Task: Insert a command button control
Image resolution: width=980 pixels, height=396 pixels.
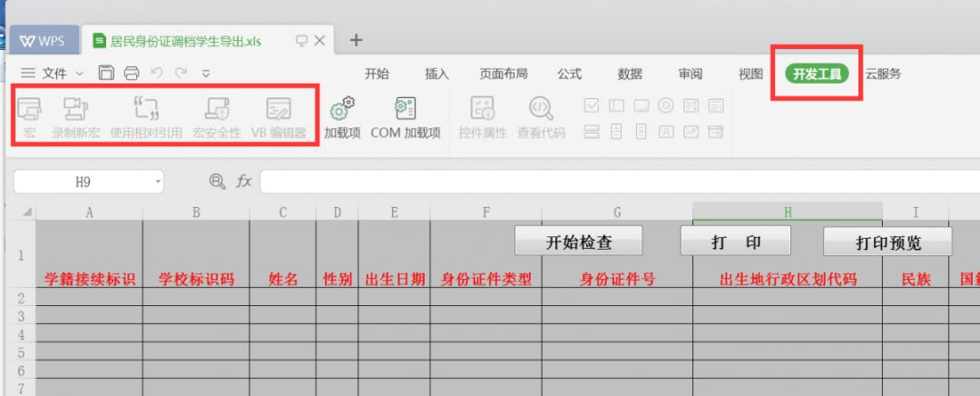Action: (x=642, y=105)
